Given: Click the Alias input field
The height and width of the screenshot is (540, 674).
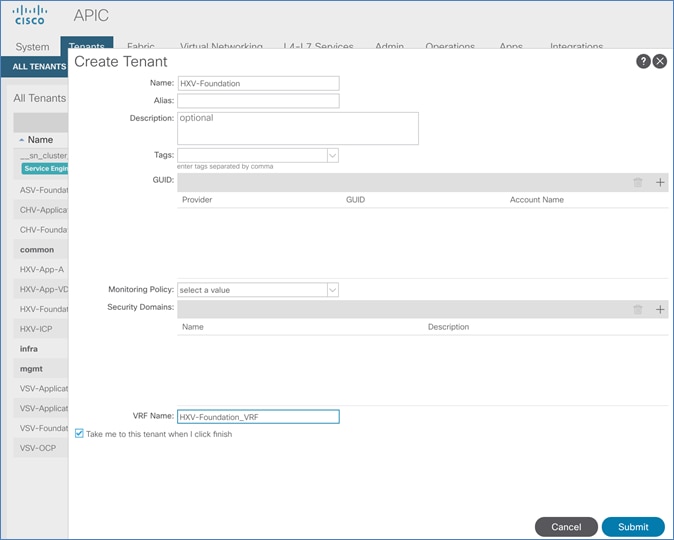Looking at the screenshot, I should [258, 101].
